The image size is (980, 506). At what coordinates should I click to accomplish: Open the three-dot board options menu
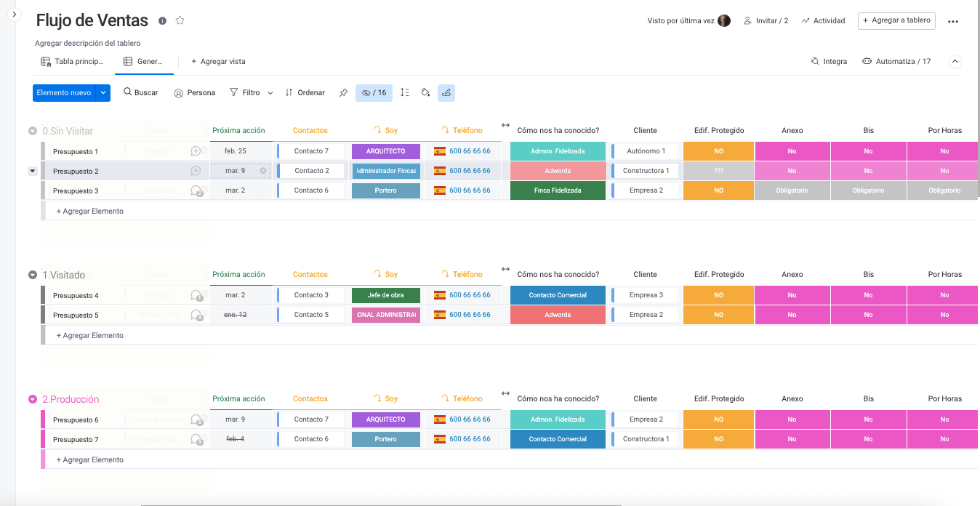[x=953, y=22]
